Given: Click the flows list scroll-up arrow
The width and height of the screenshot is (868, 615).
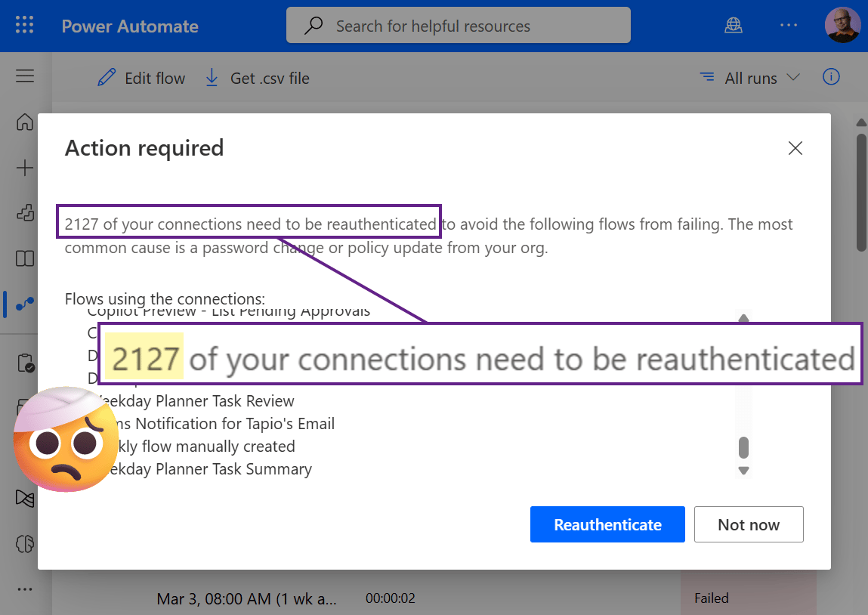Looking at the screenshot, I should (x=743, y=318).
